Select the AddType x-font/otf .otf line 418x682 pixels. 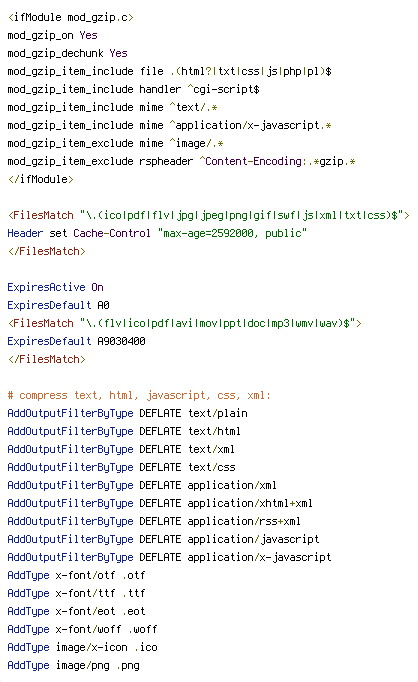coord(76,575)
